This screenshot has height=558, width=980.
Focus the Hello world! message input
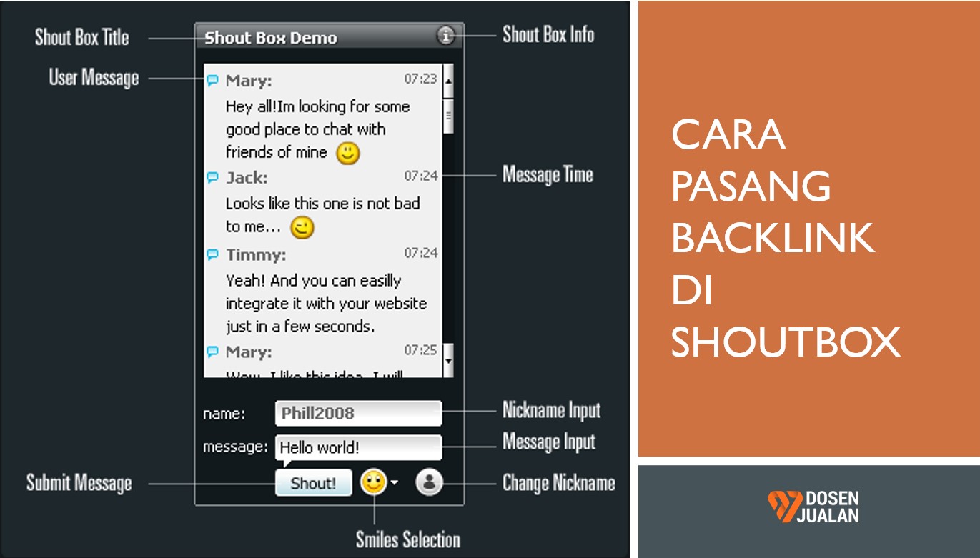pos(358,448)
